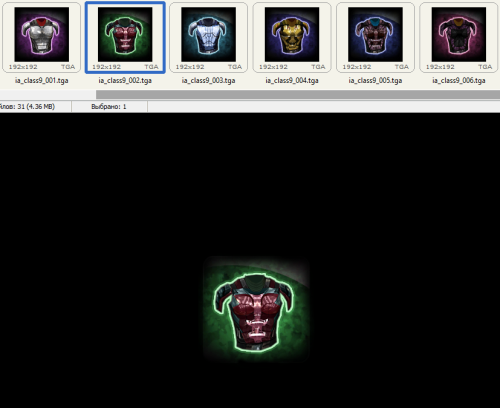The image size is (500, 408).
Task: Click the ia_class9_006.tga file name
Action: [x=459, y=81]
